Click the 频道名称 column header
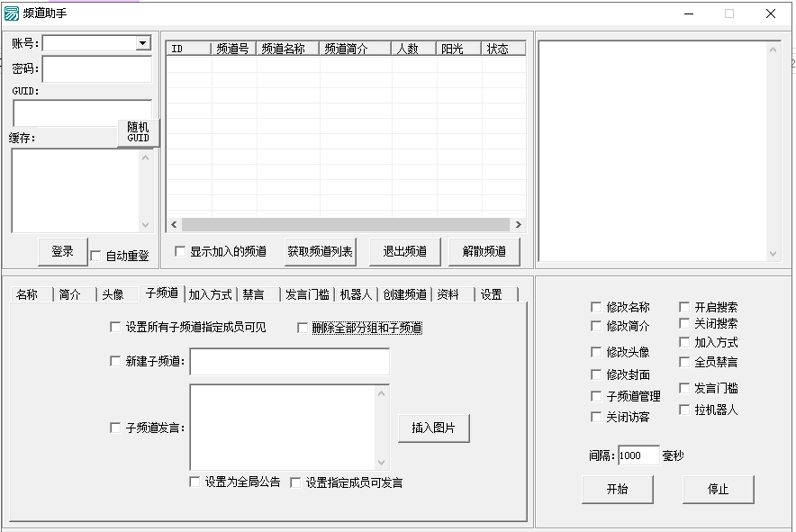Image resolution: width=796 pixels, height=532 pixels. (x=288, y=49)
